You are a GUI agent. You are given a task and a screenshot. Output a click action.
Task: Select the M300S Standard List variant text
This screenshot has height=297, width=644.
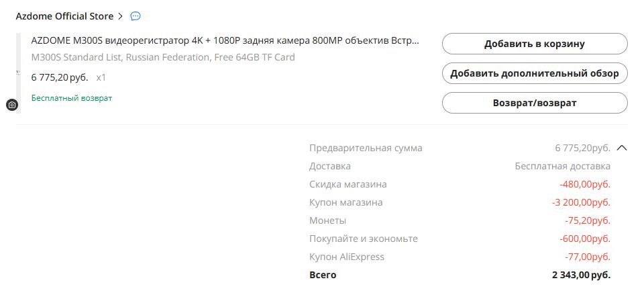163,57
